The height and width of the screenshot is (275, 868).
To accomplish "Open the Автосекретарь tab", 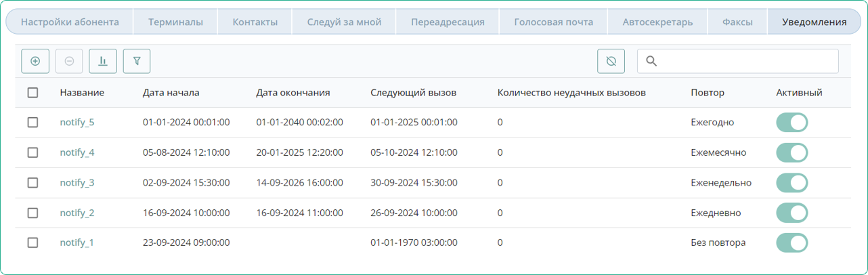I will [657, 22].
